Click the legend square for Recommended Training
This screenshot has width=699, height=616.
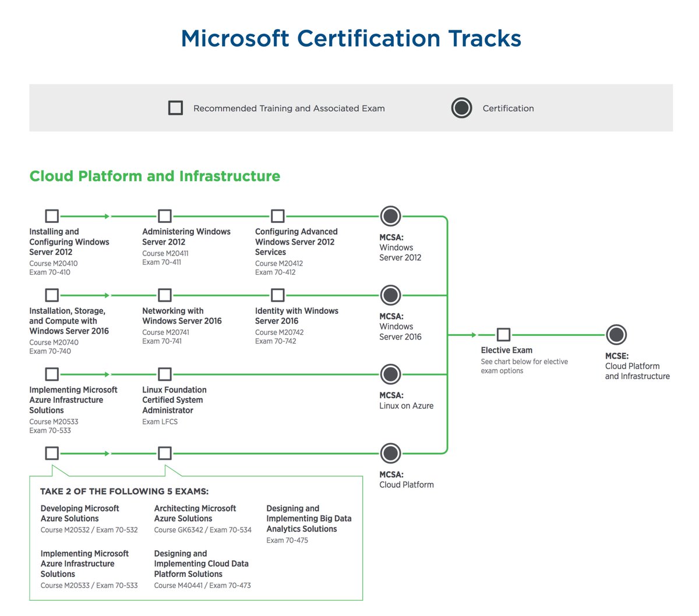175,108
